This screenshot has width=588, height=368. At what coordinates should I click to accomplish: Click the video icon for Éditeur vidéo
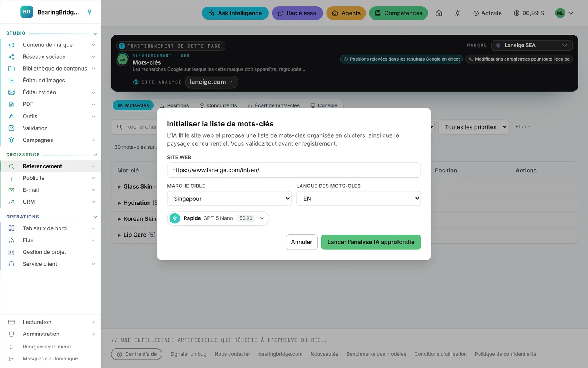pos(11,92)
